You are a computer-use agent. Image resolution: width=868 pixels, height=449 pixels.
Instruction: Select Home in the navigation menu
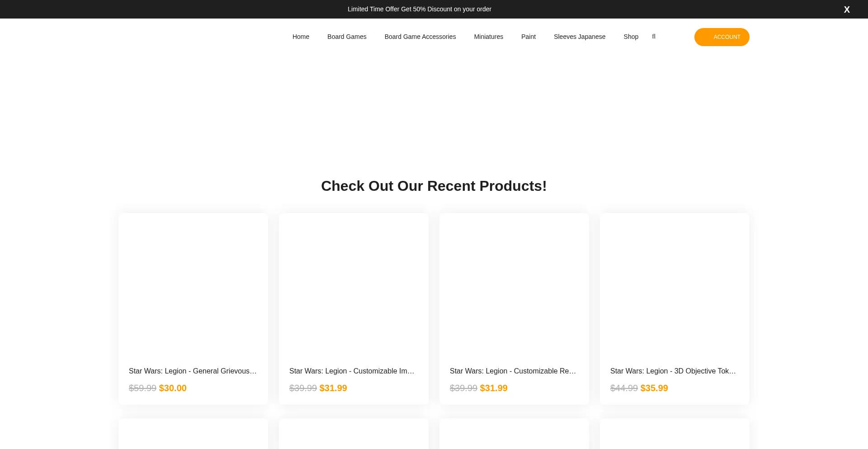[x=301, y=37]
